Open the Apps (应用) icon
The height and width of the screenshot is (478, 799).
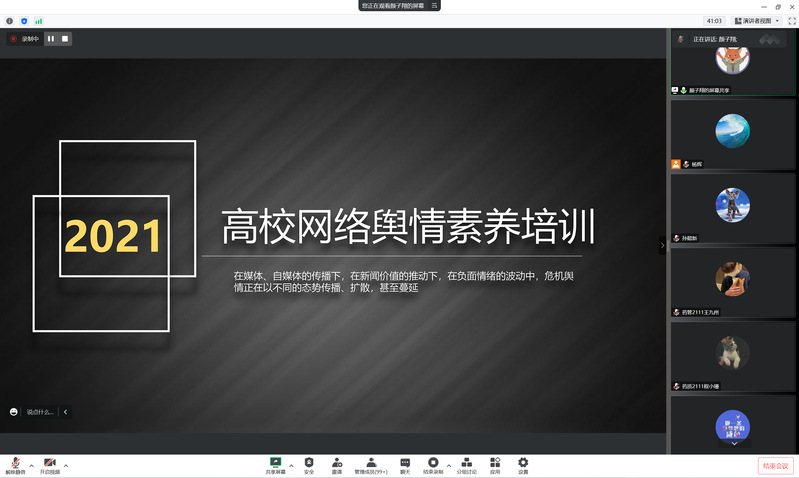tap(495, 464)
